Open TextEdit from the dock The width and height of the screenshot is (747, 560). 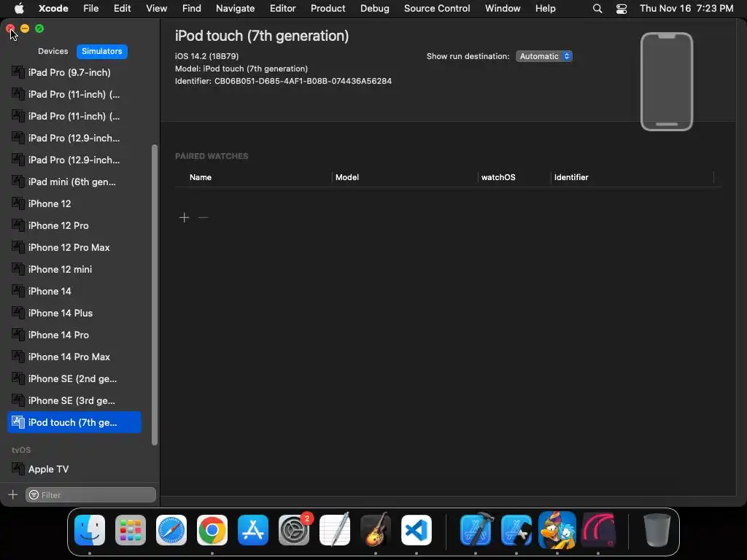pyautogui.click(x=335, y=530)
